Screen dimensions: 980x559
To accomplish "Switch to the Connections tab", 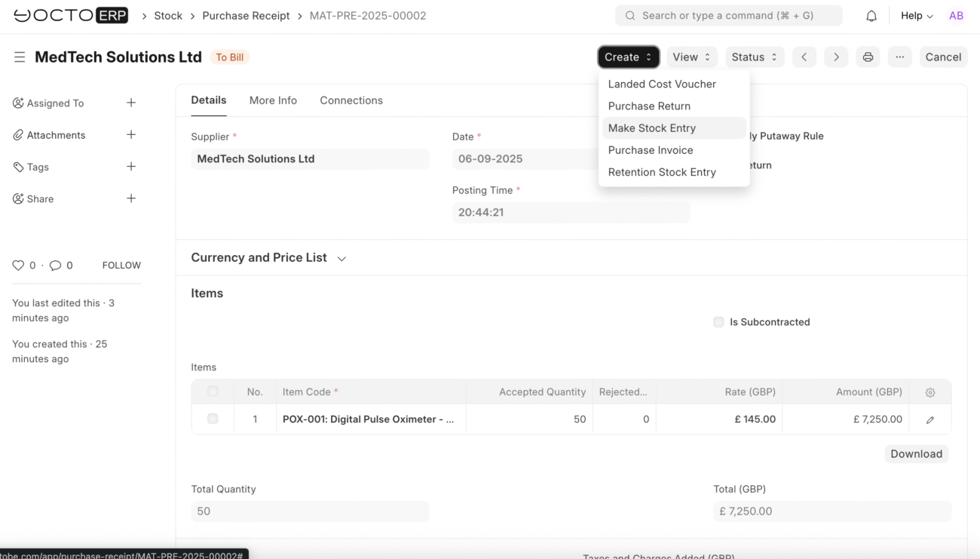I will [351, 100].
